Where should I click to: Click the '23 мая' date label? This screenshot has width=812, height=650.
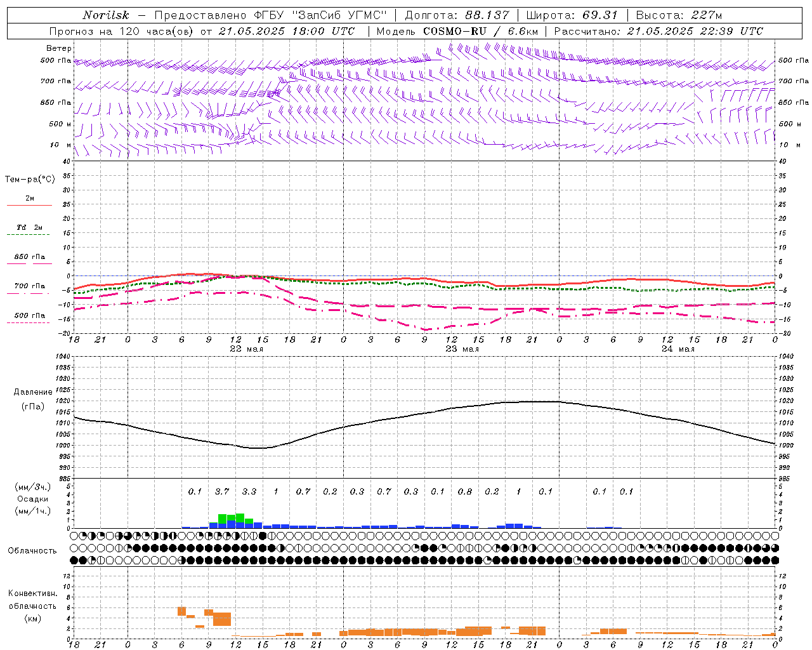pos(462,349)
